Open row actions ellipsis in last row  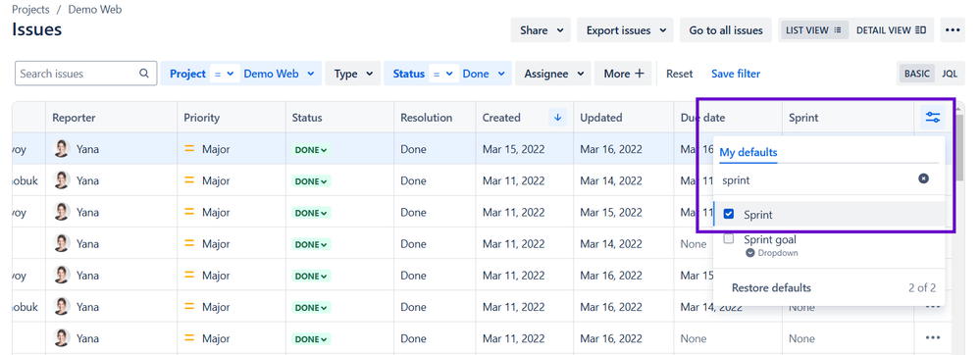[933, 338]
